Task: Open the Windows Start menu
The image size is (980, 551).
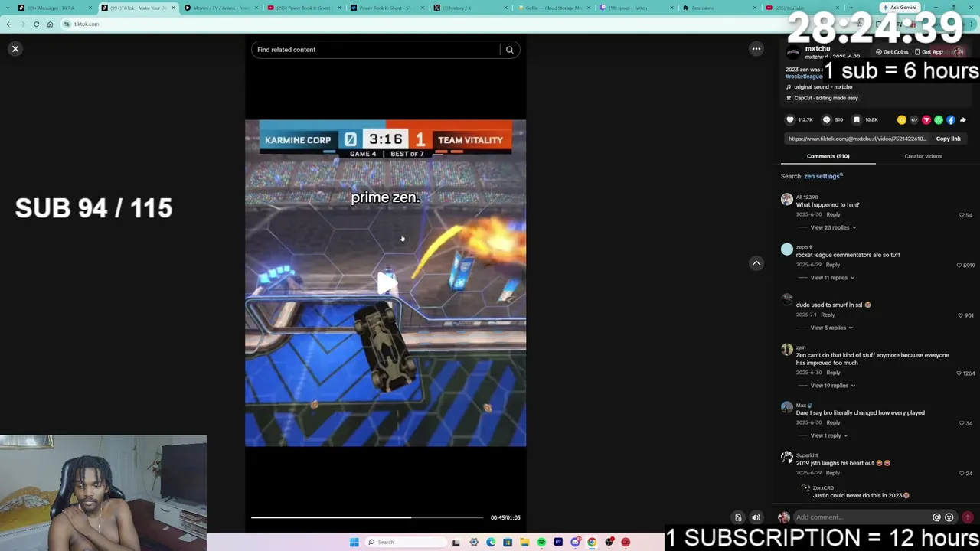Action: coord(354,543)
